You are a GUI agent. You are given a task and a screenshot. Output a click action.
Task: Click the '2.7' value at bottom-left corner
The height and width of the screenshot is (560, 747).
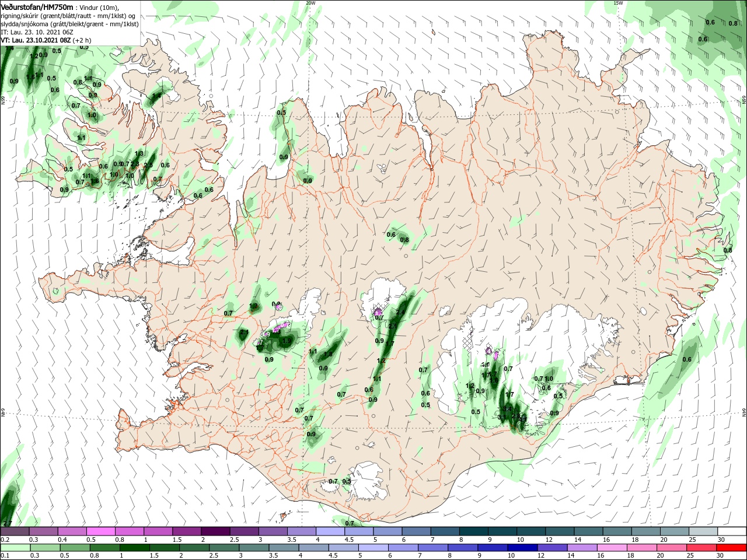pyautogui.click(x=8, y=523)
